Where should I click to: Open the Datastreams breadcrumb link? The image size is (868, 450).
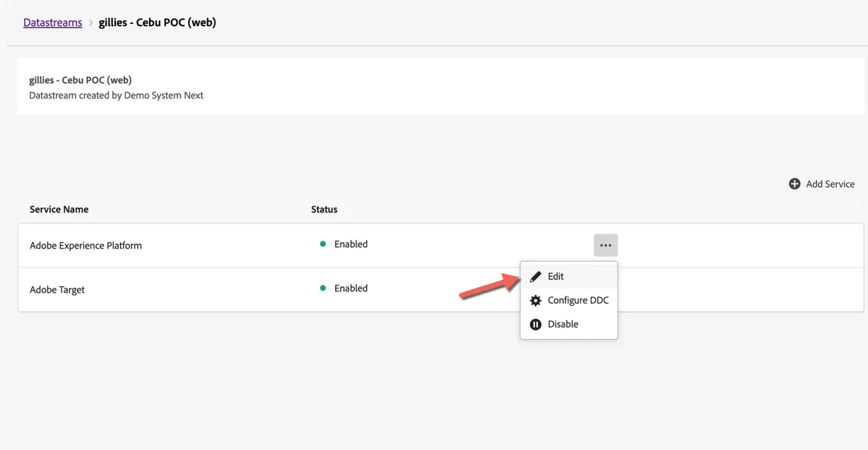53,22
